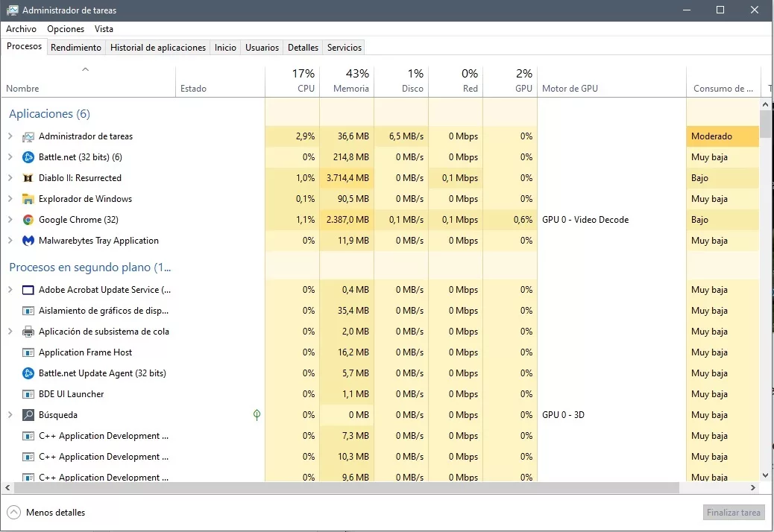Expand the Adobe Acrobat Update Service entry
774x532 pixels.
pos(10,289)
